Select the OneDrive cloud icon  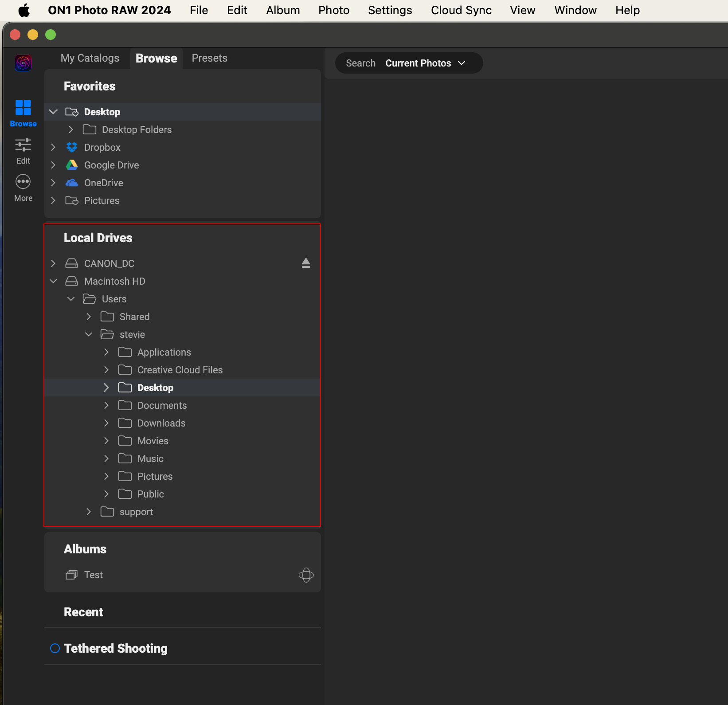pos(72,183)
